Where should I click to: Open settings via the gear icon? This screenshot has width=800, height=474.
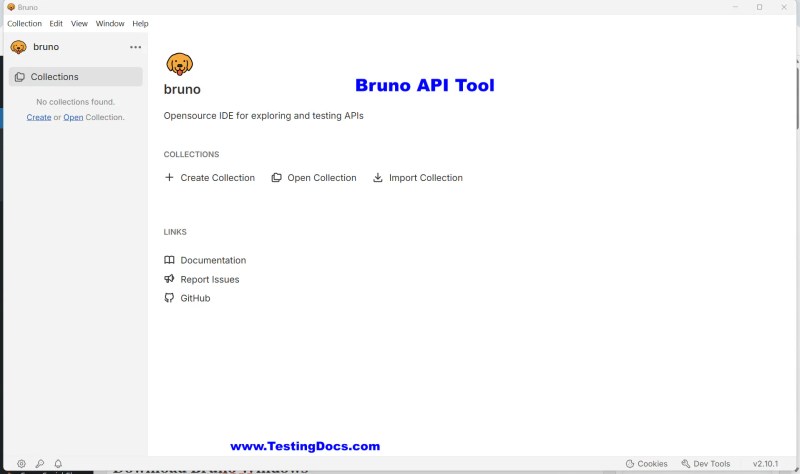[21, 463]
